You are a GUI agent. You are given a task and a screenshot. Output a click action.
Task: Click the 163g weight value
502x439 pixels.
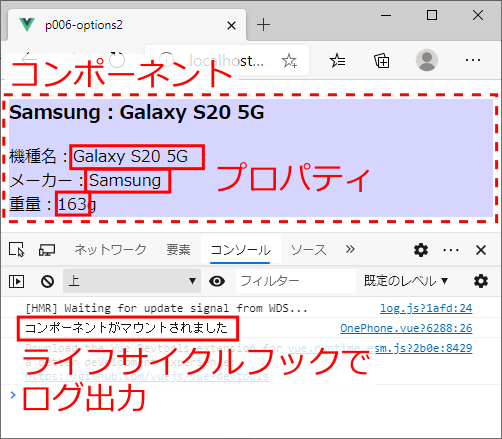[77, 204]
